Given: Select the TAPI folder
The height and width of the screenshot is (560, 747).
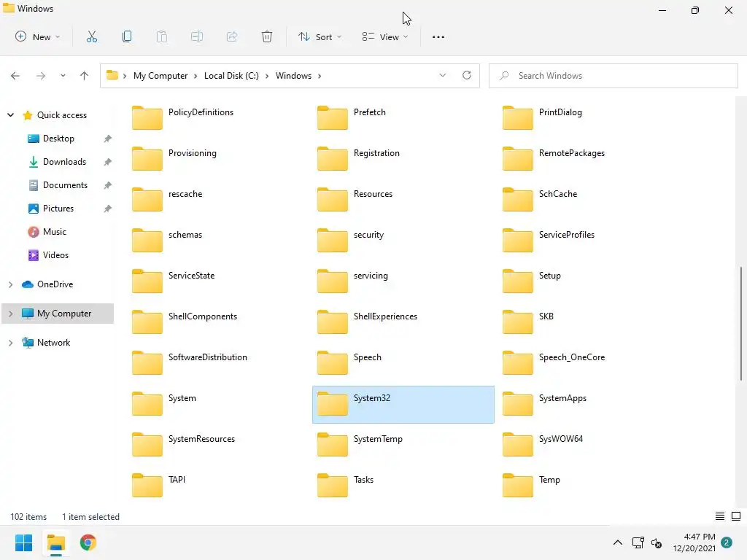Looking at the screenshot, I should pyautogui.click(x=158, y=486).
